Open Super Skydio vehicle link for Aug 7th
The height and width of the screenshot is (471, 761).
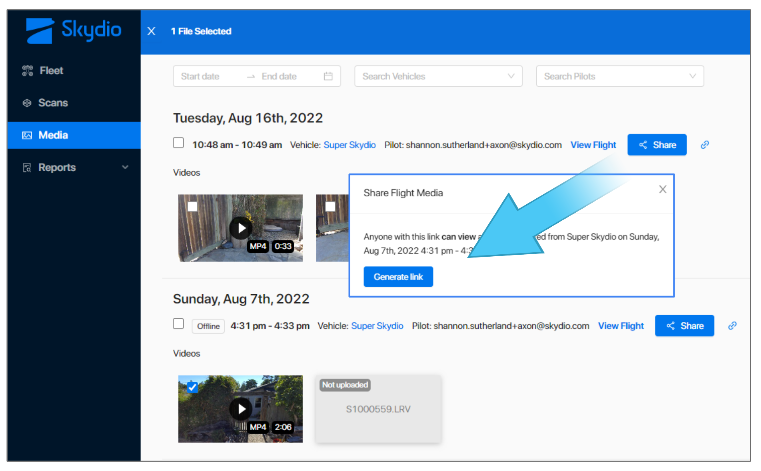[x=377, y=326]
